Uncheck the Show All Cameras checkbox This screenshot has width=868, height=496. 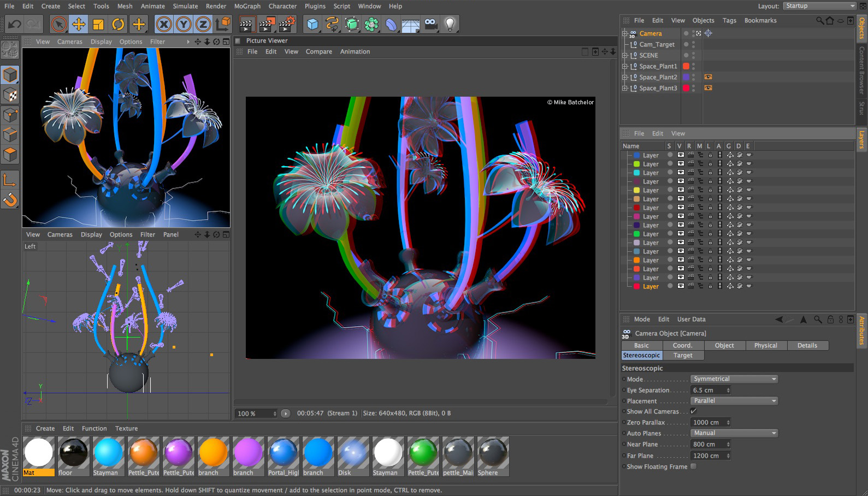point(693,411)
